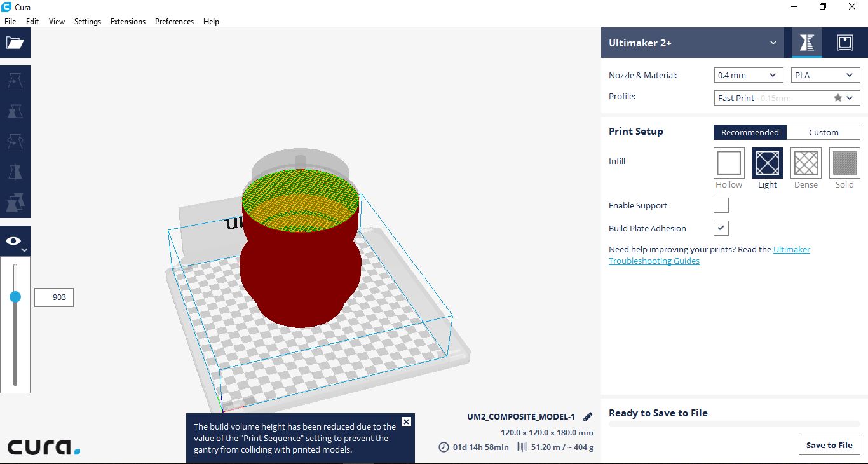Switch to the Monitor stage icon

[x=844, y=43]
